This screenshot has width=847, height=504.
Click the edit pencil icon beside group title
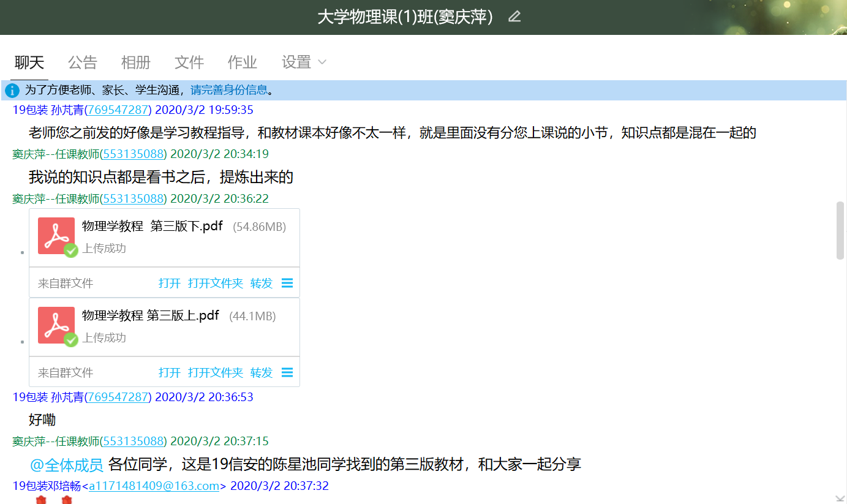514,17
